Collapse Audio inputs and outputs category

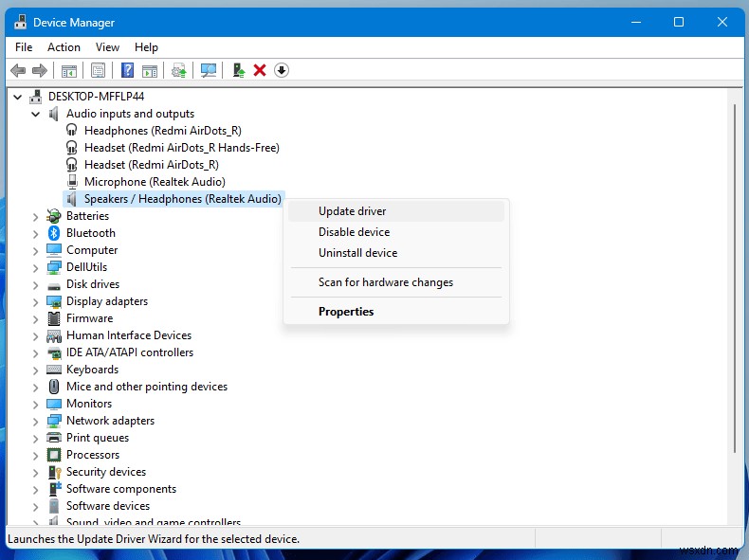click(35, 114)
